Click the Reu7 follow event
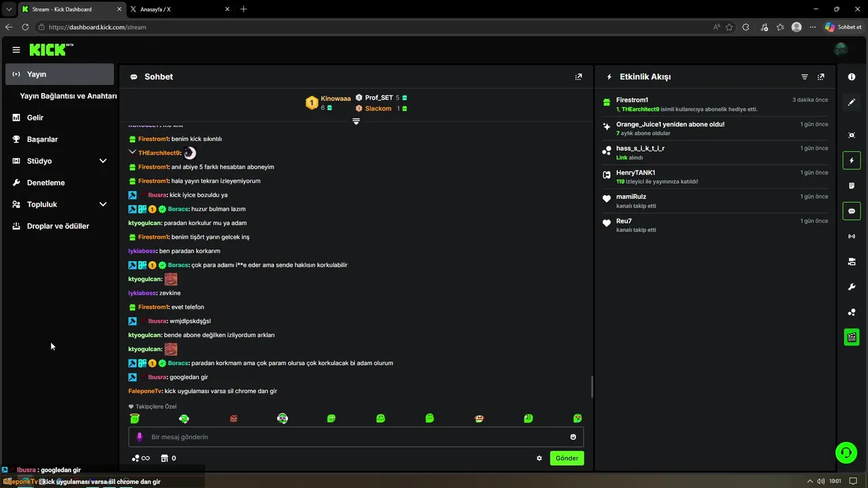This screenshot has height=488, width=868. [715, 225]
